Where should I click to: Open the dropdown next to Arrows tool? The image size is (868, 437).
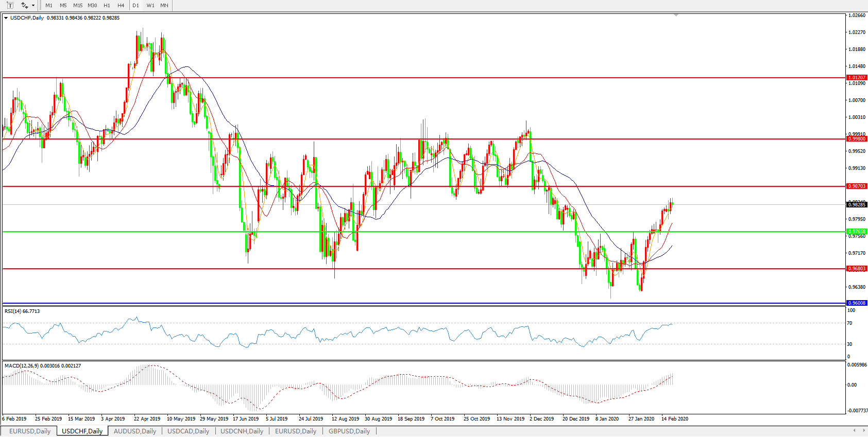click(33, 6)
